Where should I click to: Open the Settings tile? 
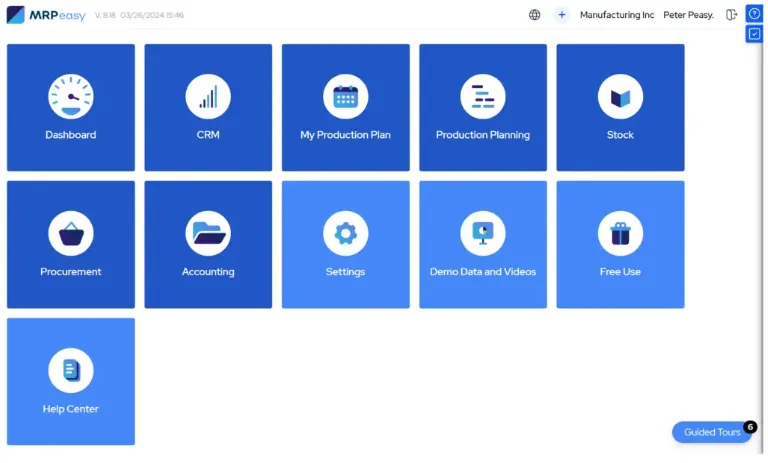[x=345, y=244]
